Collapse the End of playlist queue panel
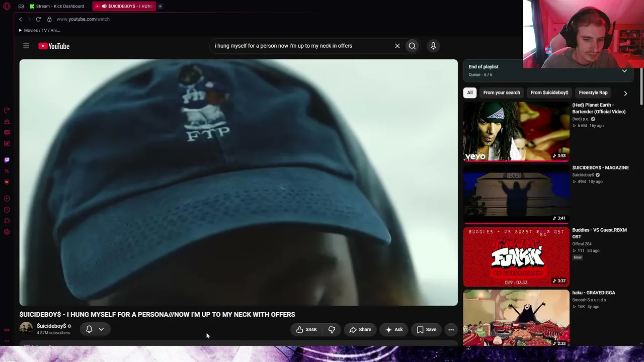 [x=624, y=71]
